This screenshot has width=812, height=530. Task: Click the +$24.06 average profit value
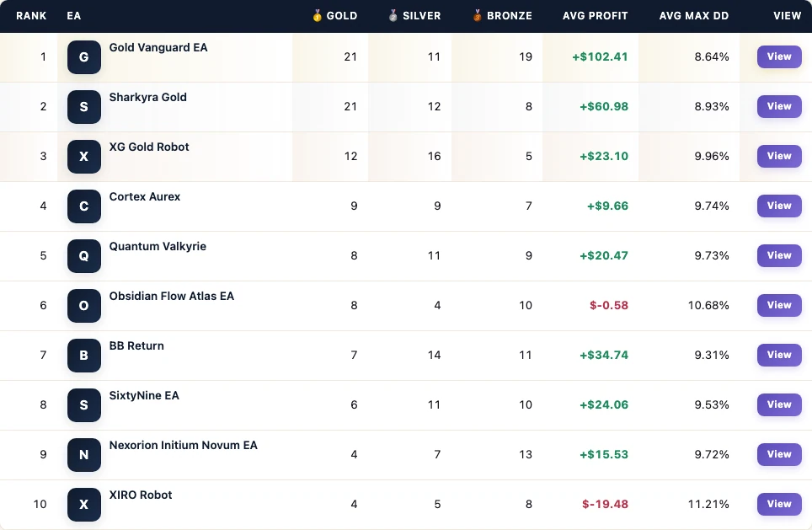[604, 405]
